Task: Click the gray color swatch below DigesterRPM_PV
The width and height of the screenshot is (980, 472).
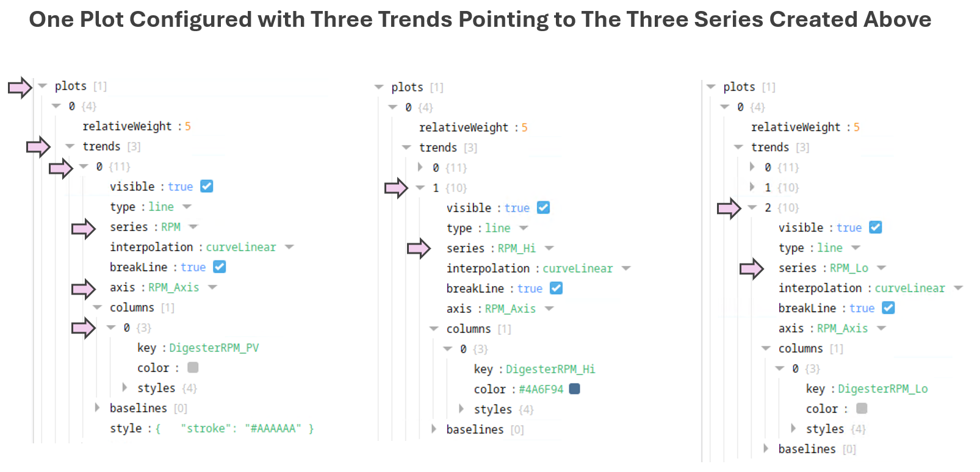Action: pyautogui.click(x=193, y=368)
